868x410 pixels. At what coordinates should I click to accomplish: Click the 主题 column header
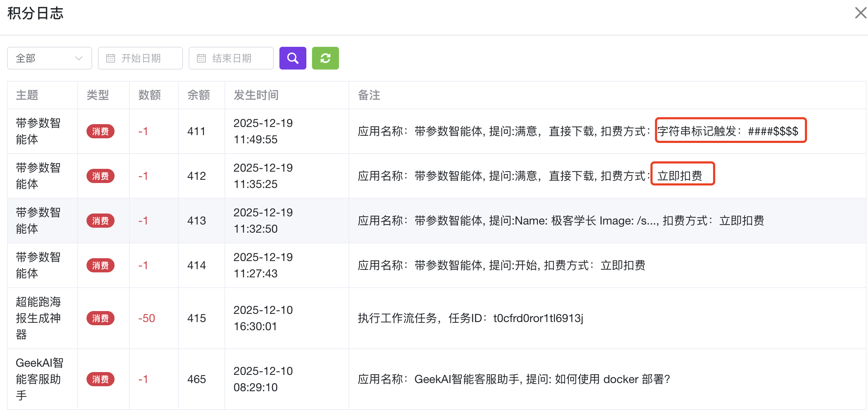(x=27, y=95)
